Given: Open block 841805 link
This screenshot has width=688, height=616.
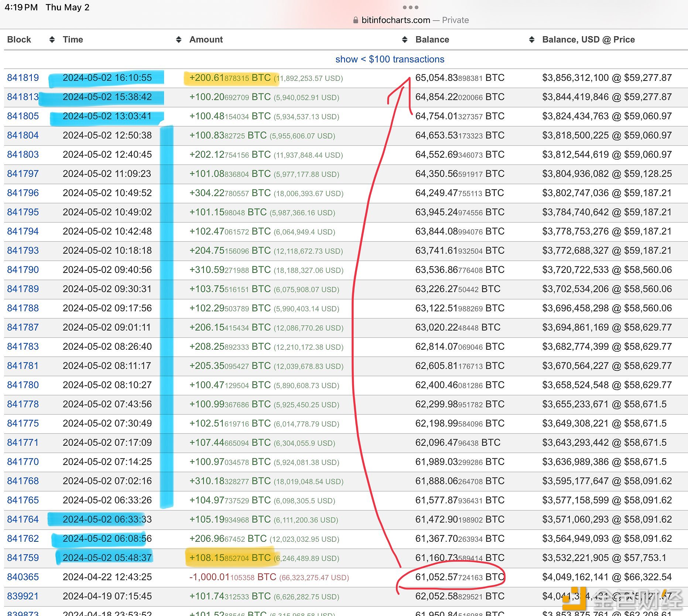Looking at the screenshot, I should pyautogui.click(x=23, y=116).
